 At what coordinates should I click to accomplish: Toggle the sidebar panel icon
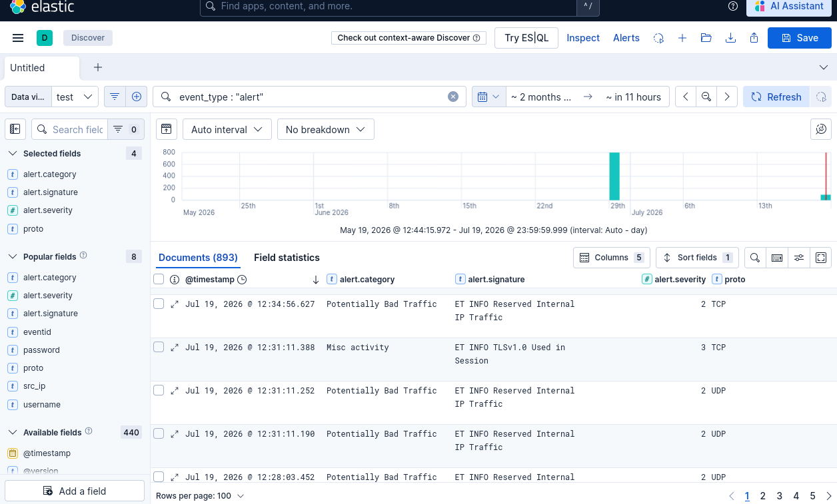[x=15, y=129]
